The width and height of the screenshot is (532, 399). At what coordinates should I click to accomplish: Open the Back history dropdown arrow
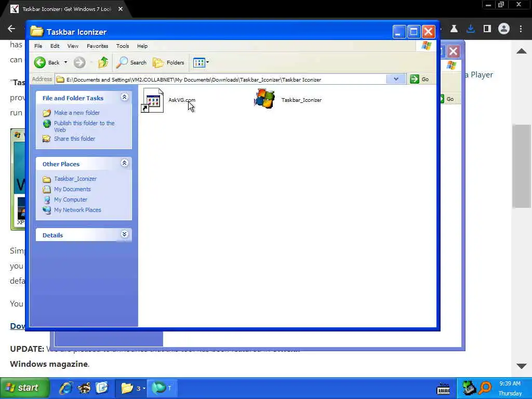[x=66, y=62]
